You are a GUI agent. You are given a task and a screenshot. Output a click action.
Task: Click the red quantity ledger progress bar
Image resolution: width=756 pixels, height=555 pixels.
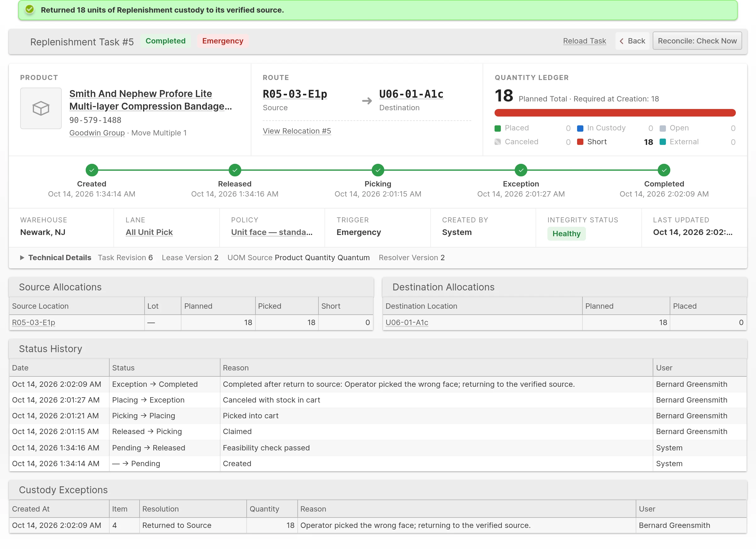pos(615,113)
